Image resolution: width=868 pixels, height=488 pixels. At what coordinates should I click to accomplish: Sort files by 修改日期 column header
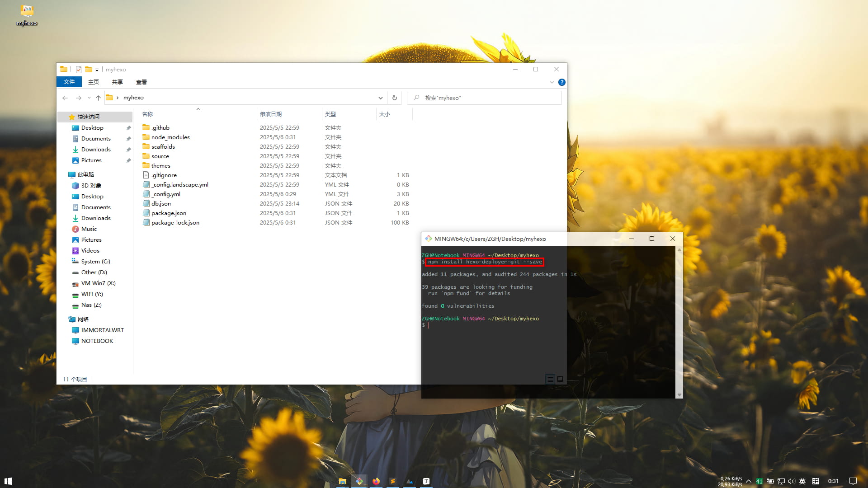coord(270,114)
